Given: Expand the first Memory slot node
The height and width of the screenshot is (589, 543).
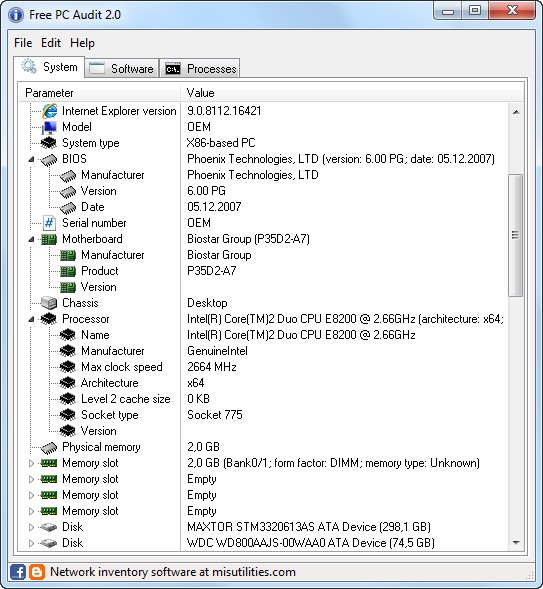Looking at the screenshot, I should click(x=32, y=463).
